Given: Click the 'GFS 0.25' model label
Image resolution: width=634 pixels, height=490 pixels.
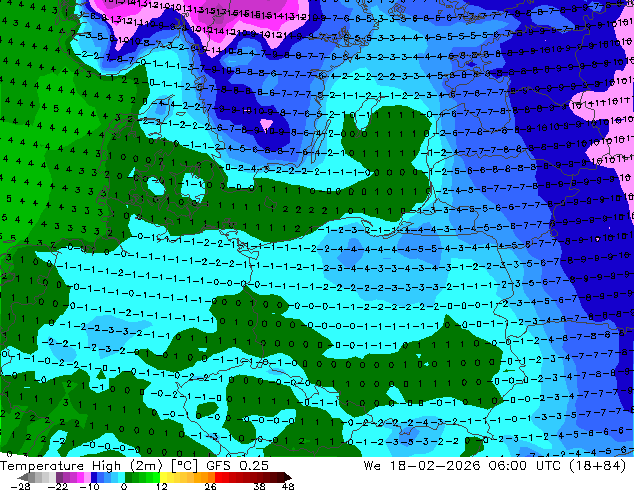Looking at the screenshot, I should coord(237,466).
